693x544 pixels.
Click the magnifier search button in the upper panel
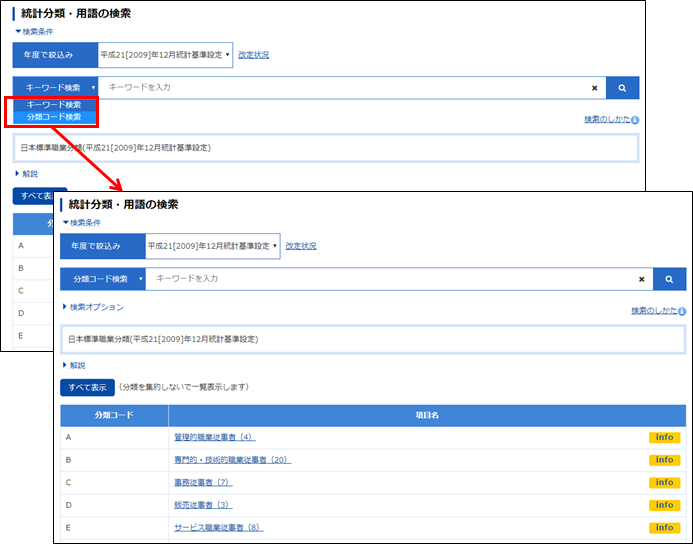[622, 88]
